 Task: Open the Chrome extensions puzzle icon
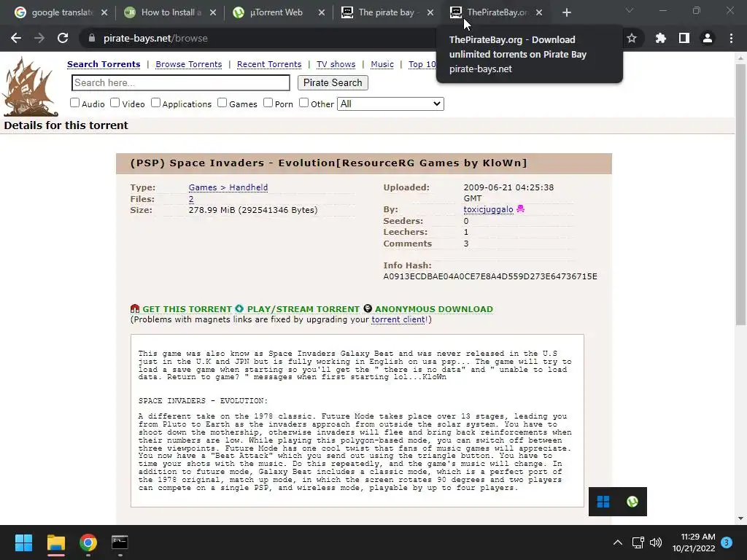(x=660, y=38)
